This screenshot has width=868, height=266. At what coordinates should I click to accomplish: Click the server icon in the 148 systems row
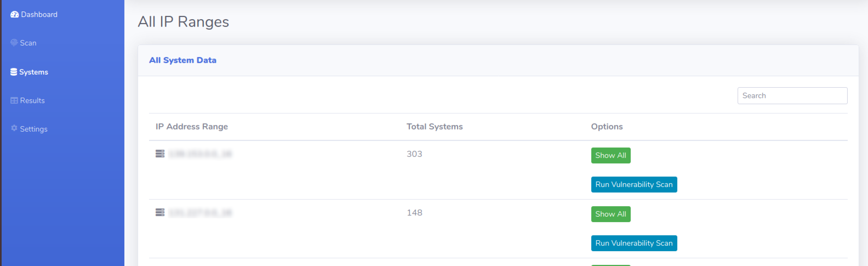160,212
